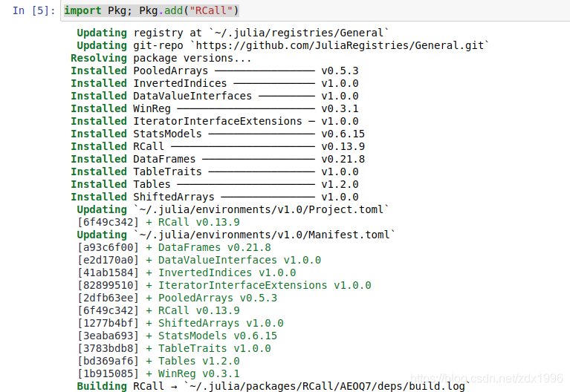
Task: Click '[1277b4bf] + ShiftedArrays v1.0.0' entry
Action: (x=181, y=324)
